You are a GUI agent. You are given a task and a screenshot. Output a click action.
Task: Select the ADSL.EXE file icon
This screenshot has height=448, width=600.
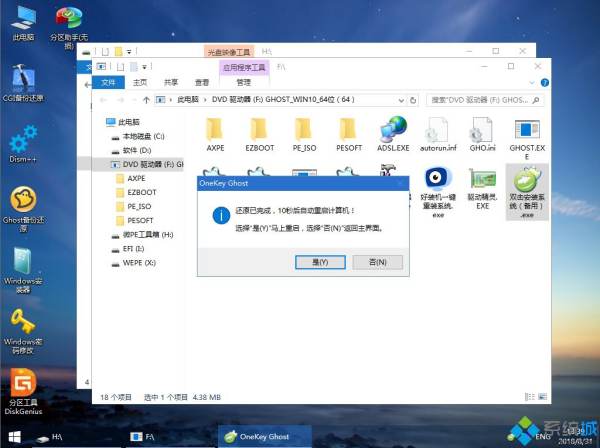pos(393,134)
